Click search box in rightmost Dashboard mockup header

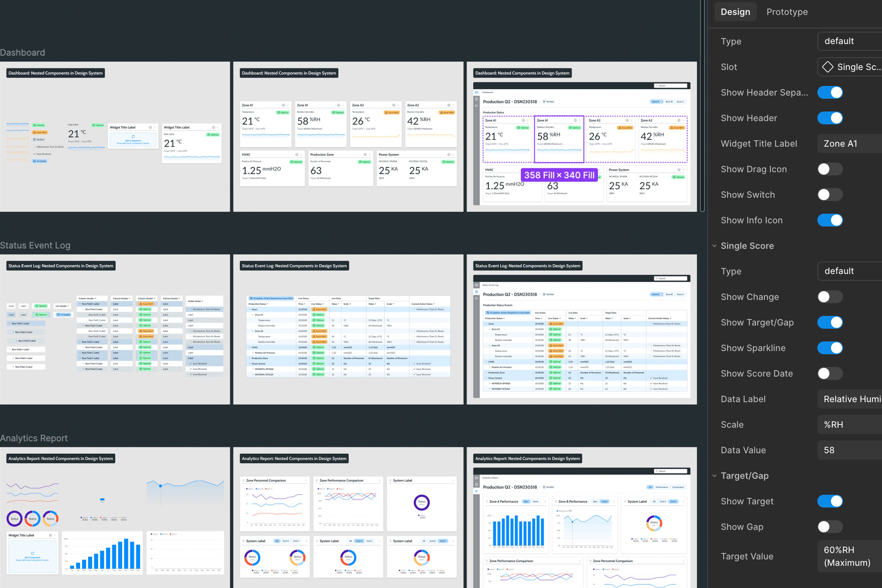[x=670, y=86]
